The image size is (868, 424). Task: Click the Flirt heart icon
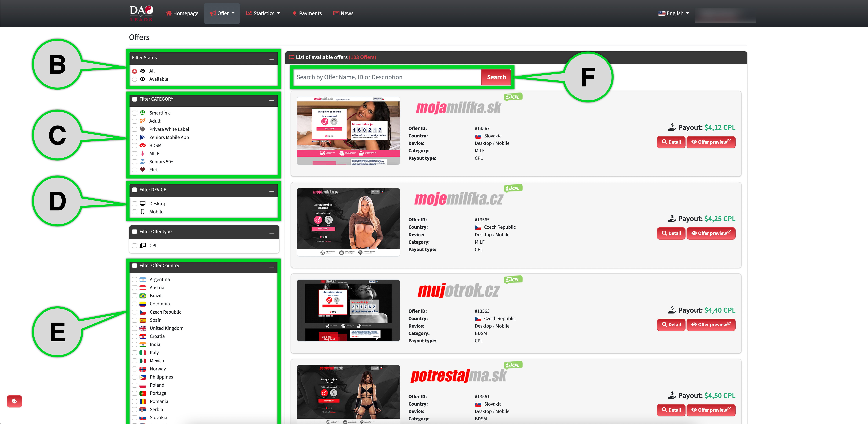[143, 169]
